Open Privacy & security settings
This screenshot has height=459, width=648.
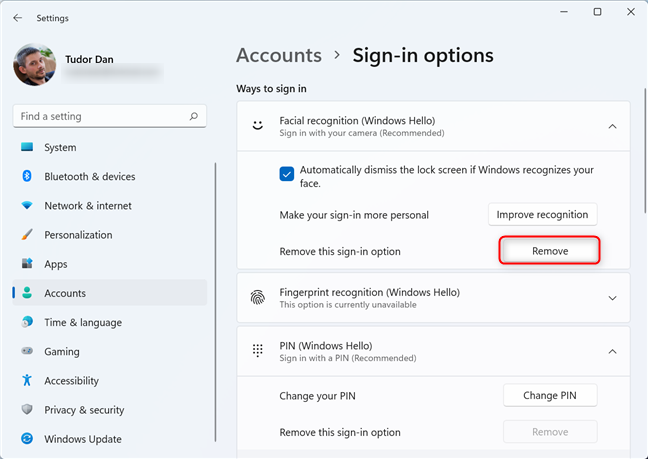tap(110, 410)
